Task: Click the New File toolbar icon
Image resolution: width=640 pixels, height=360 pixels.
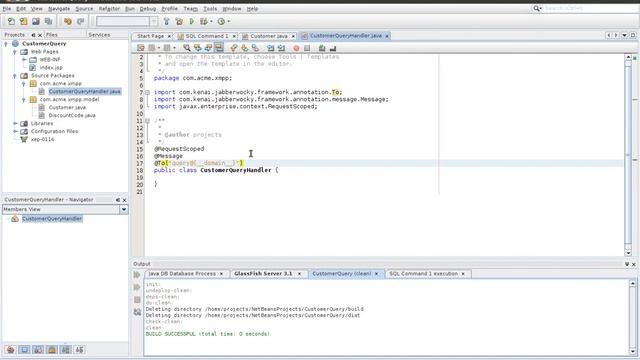Action: point(11,21)
